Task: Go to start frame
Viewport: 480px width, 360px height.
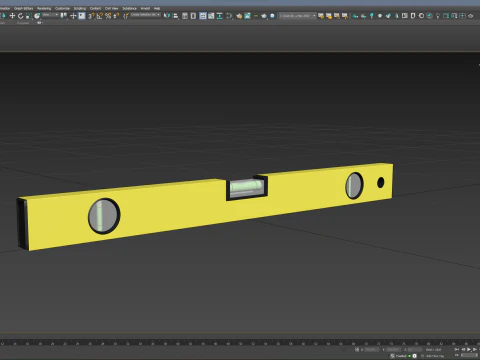Action: pos(457,349)
